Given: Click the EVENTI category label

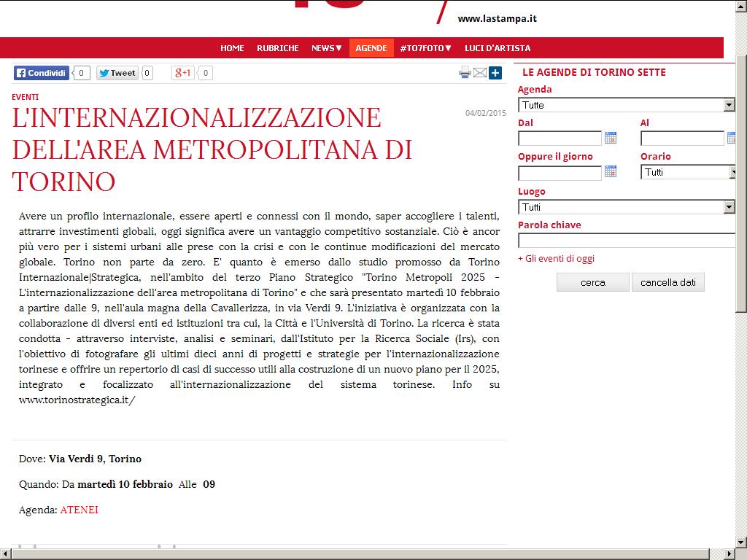Looking at the screenshot, I should pos(26,97).
